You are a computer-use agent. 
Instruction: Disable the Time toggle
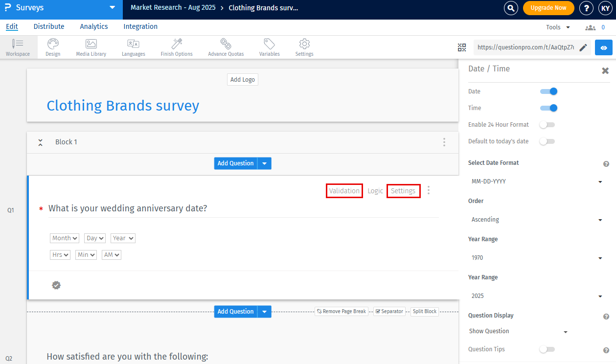coord(549,108)
